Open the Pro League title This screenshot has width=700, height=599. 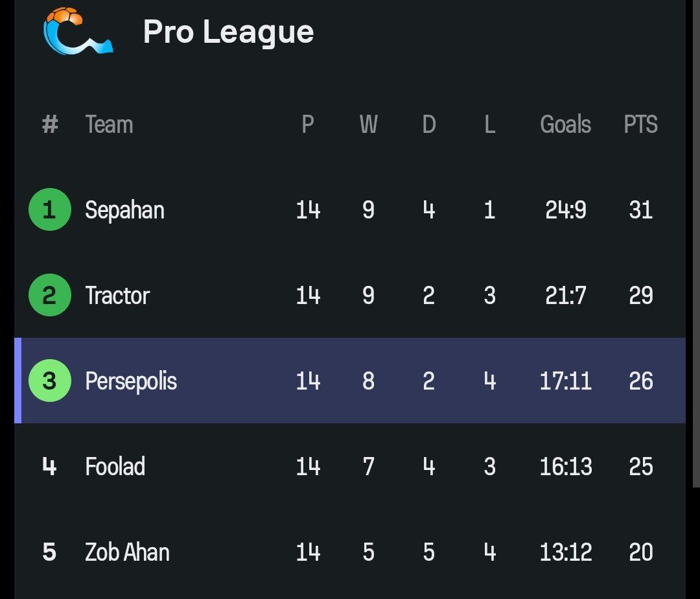[x=229, y=32]
